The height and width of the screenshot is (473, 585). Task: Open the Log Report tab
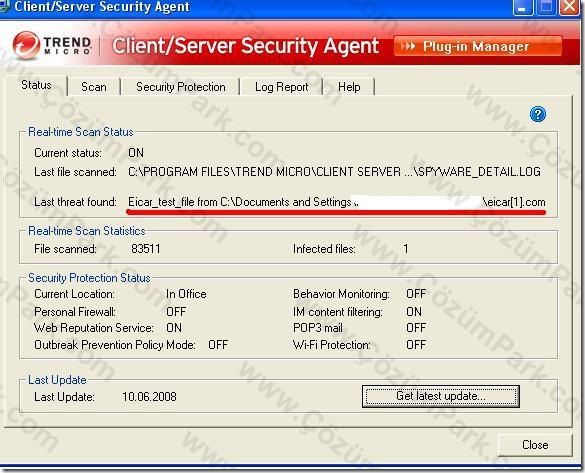pyautogui.click(x=281, y=87)
